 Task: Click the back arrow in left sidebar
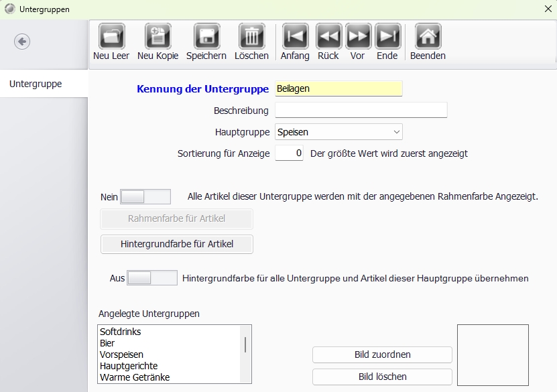click(x=22, y=42)
